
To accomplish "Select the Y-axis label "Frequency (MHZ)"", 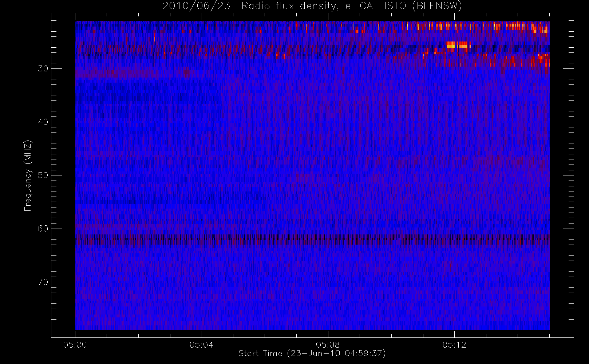I will [28, 175].
